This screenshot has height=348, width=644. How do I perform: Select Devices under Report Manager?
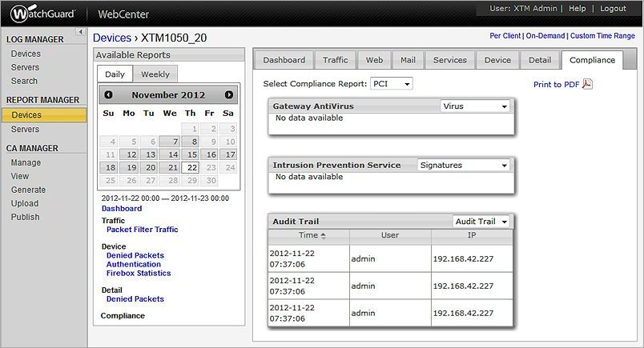(x=44, y=115)
